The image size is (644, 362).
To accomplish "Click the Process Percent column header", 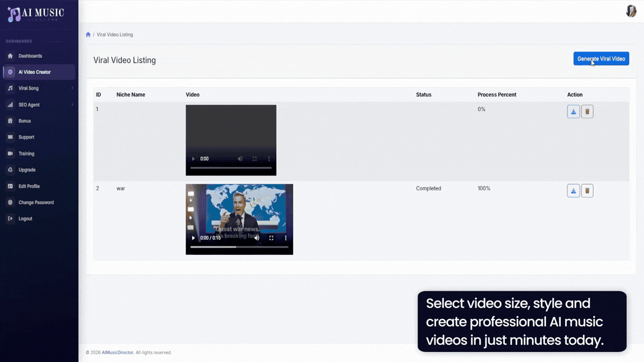I will tap(497, 94).
